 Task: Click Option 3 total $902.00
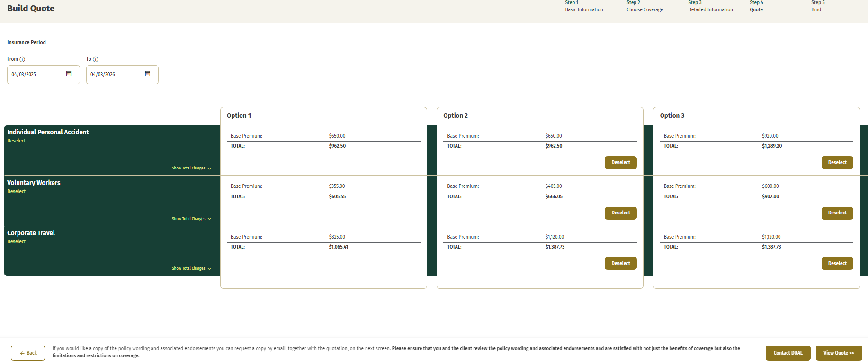coord(770,196)
